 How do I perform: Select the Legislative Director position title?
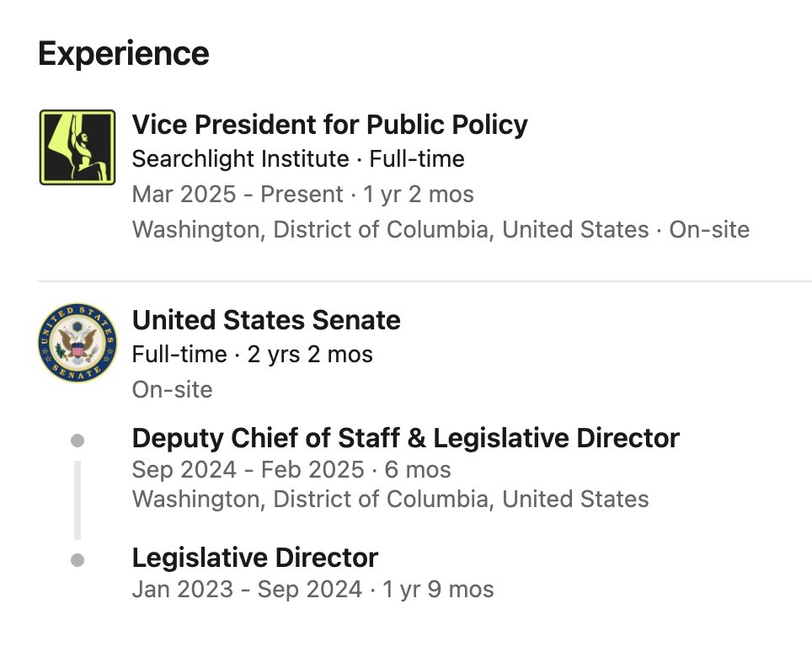click(255, 558)
